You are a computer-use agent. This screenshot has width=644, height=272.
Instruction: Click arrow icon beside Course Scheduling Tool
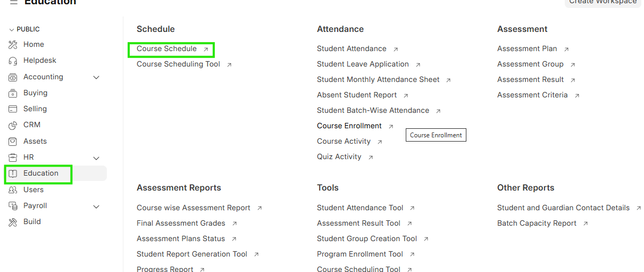(x=229, y=65)
